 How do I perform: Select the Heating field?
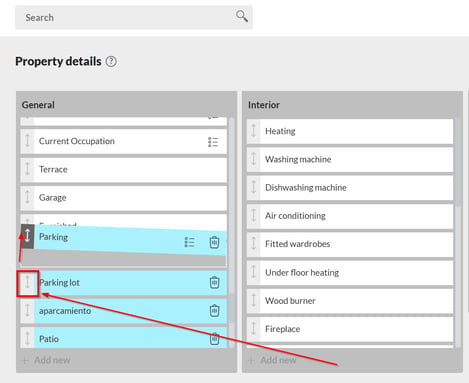350,131
